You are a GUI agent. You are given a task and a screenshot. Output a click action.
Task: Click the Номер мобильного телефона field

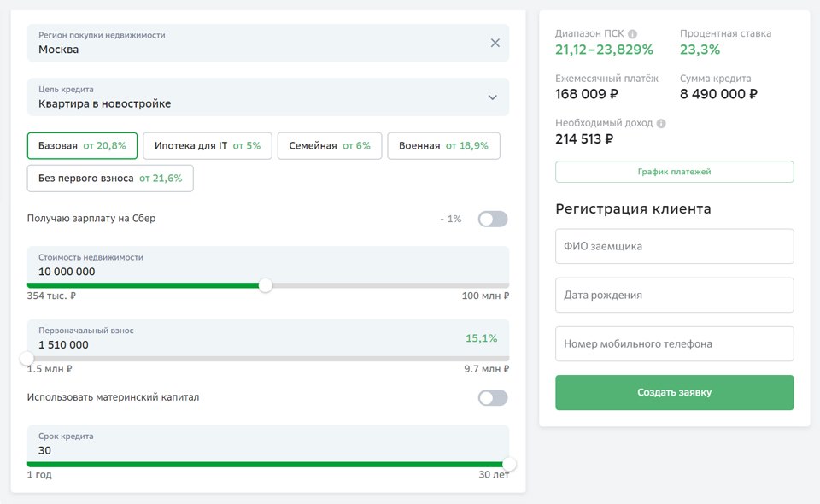pos(674,344)
